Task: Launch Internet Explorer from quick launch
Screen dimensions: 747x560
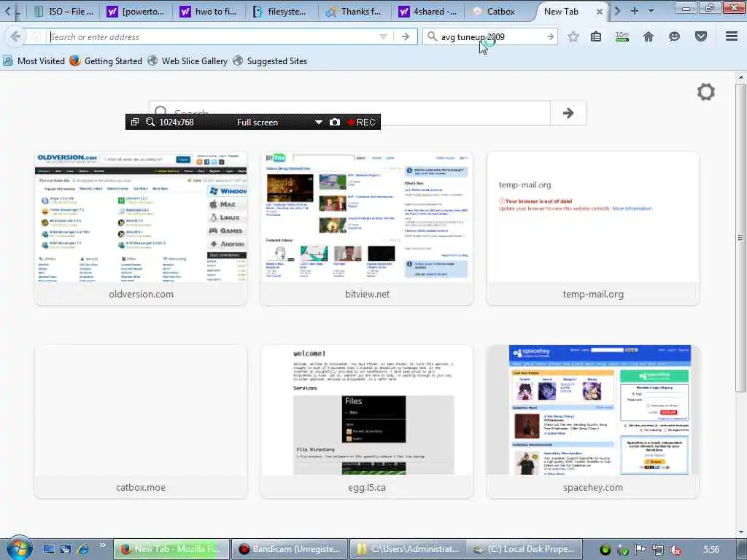Action: 83,549
